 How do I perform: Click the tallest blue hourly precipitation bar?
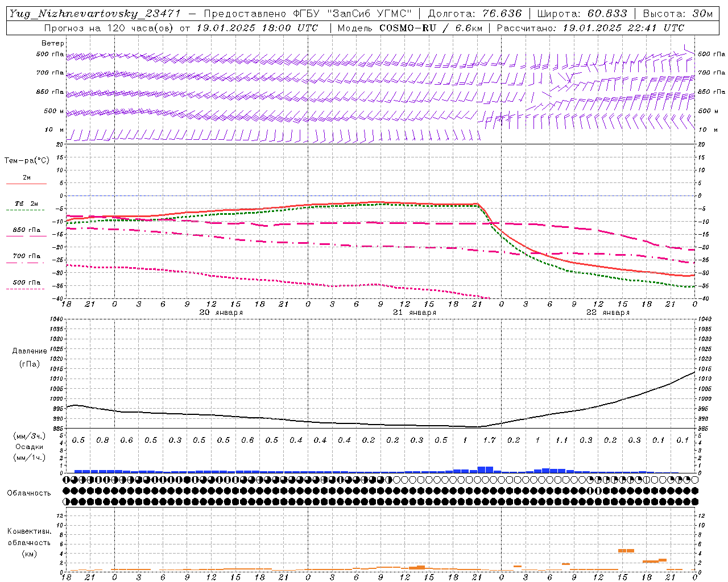(x=485, y=469)
